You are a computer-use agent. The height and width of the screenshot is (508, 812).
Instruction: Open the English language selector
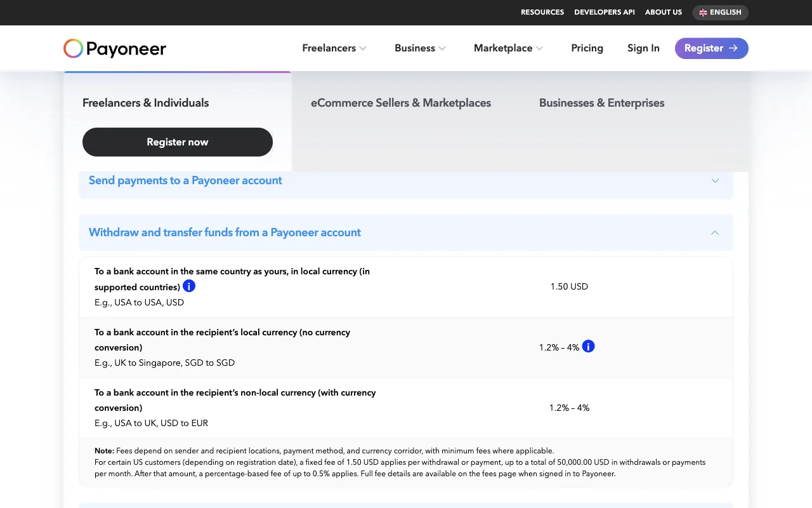(721, 12)
